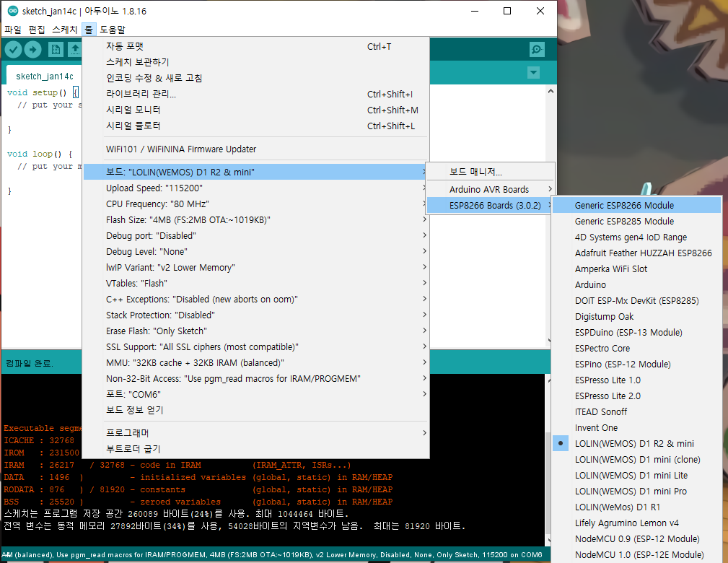Expand the Non-32-Bit Access submenu
Image resolution: width=728 pixels, height=563 pixels.
point(256,379)
